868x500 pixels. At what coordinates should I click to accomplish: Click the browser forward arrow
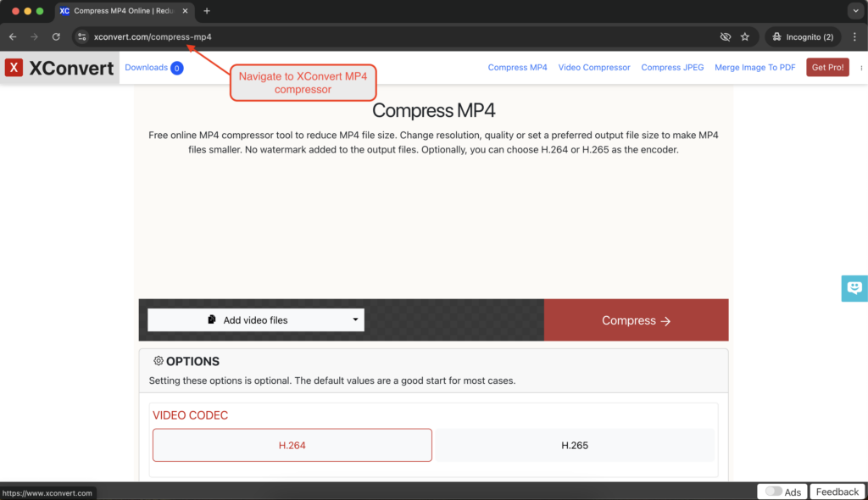[34, 36]
